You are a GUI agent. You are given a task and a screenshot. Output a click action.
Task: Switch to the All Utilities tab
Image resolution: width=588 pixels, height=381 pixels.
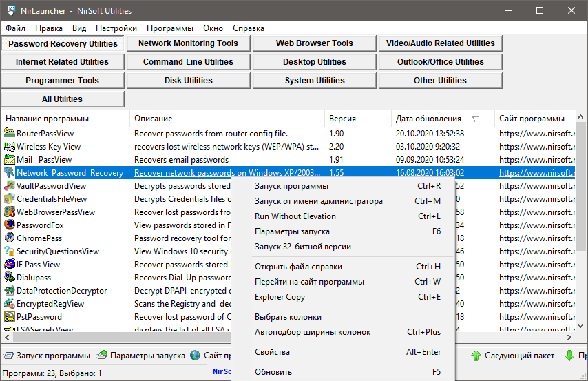click(x=62, y=99)
